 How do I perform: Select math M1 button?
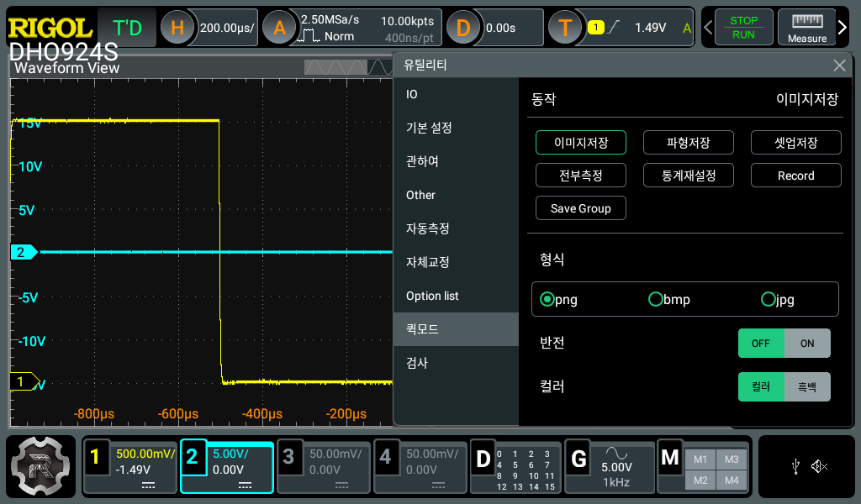click(x=700, y=459)
